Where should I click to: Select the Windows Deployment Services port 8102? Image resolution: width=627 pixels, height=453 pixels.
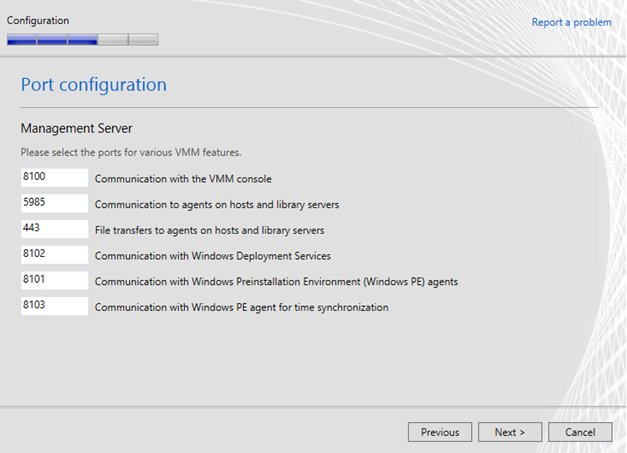[54, 254]
